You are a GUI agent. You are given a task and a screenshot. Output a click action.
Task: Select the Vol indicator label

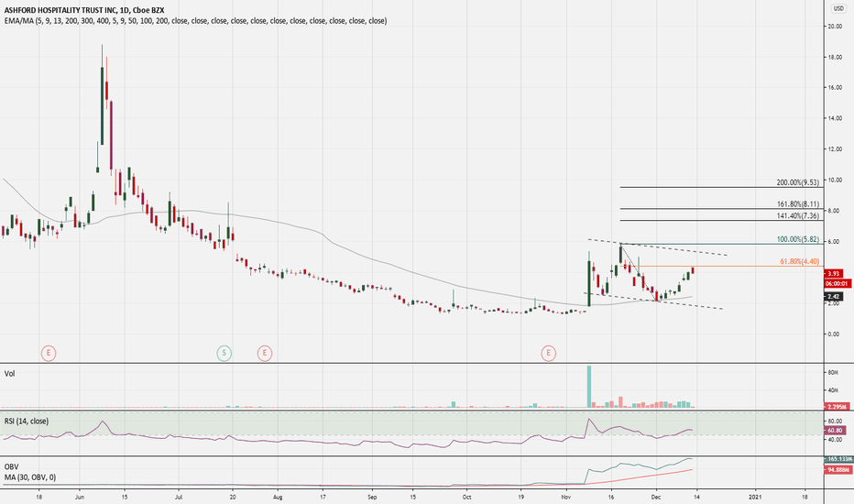coord(10,374)
